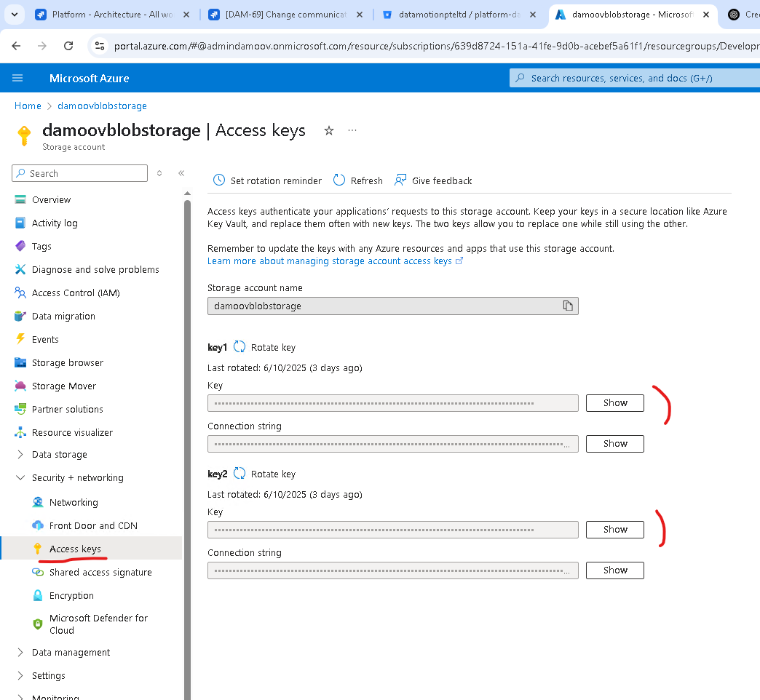Click the Storage account name field

(393, 306)
